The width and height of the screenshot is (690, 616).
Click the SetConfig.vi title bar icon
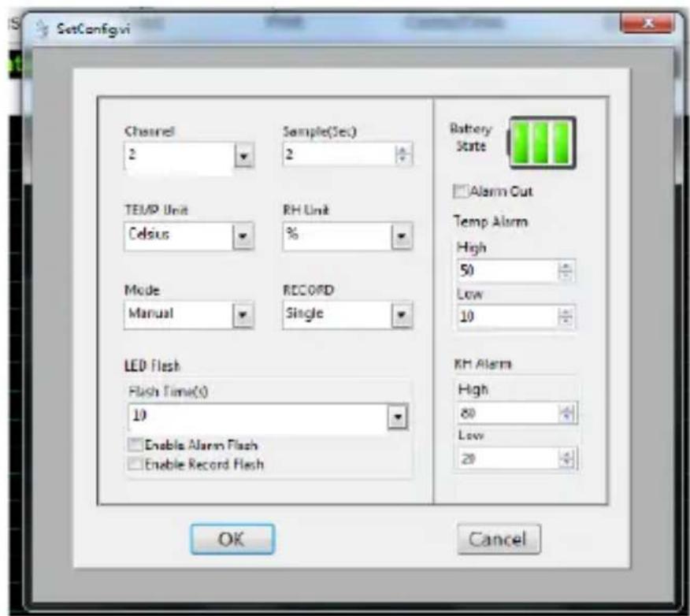click(x=43, y=29)
